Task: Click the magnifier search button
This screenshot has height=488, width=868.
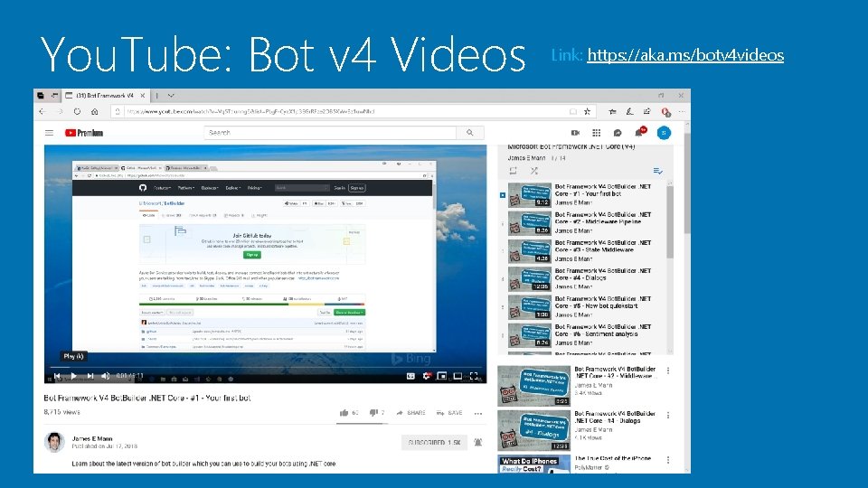Action: tap(470, 133)
